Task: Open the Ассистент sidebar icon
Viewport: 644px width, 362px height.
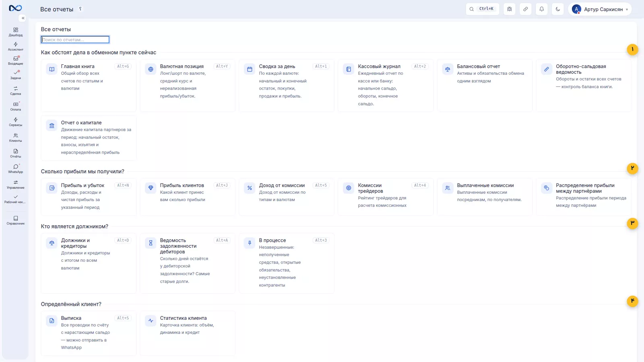Action: tap(15, 46)
